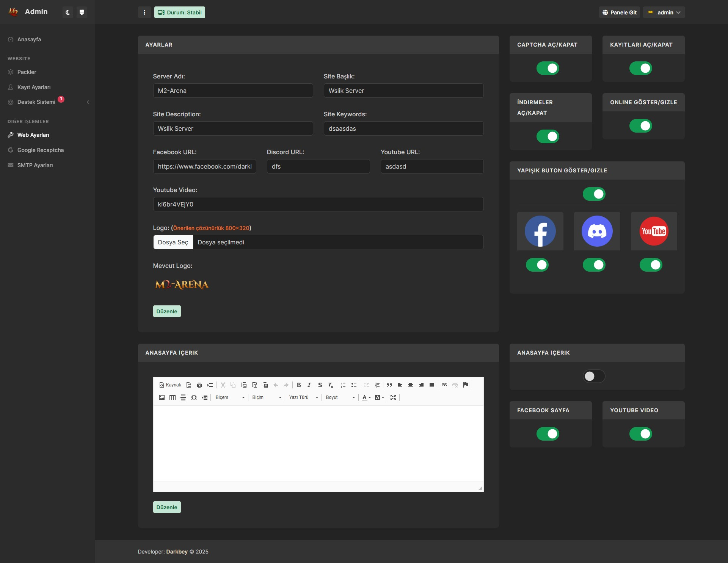Image resolution: width=728 pixels, height=563 pixels.
Task: Switch to dark mode moon icon
Action: [68, 13]
